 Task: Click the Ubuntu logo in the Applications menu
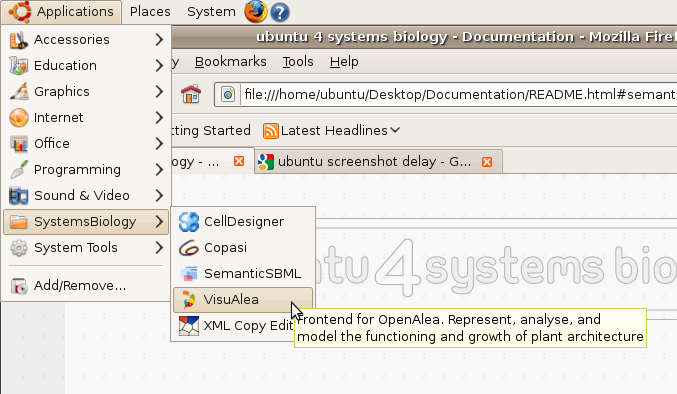pos(19,12)
